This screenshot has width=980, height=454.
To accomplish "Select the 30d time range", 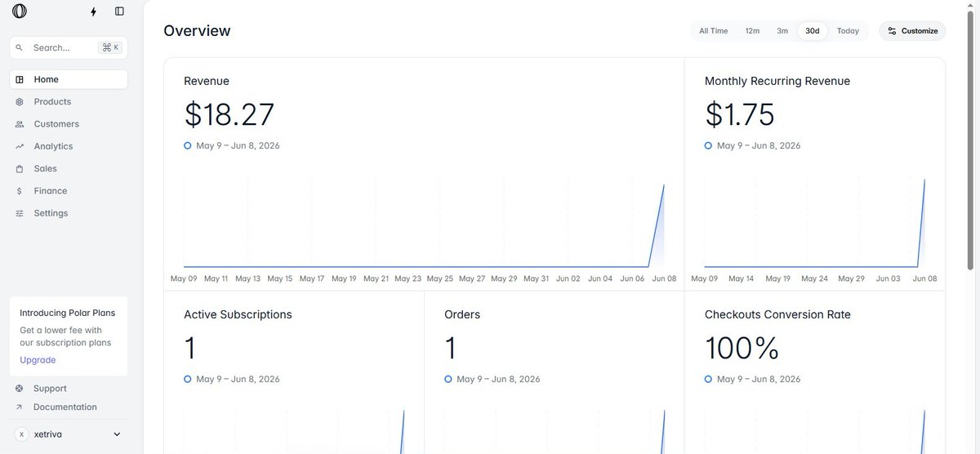I will (x=813, y=31).
